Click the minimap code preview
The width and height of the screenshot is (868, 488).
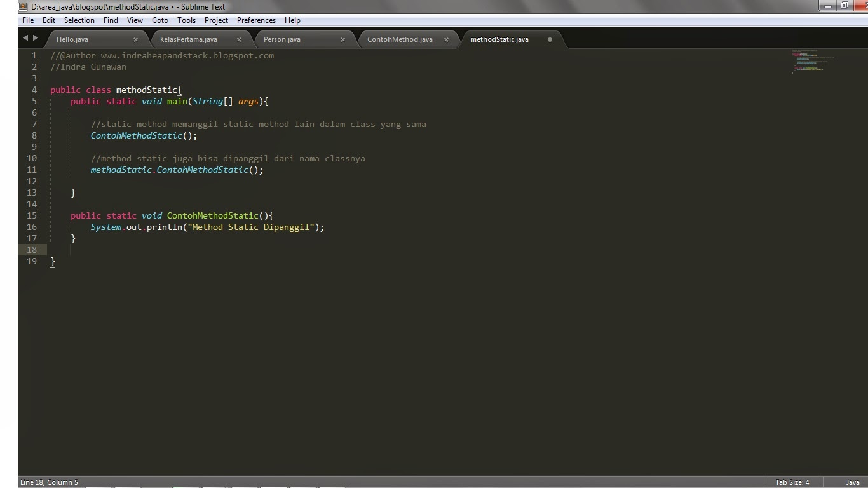tap(813, 62)
